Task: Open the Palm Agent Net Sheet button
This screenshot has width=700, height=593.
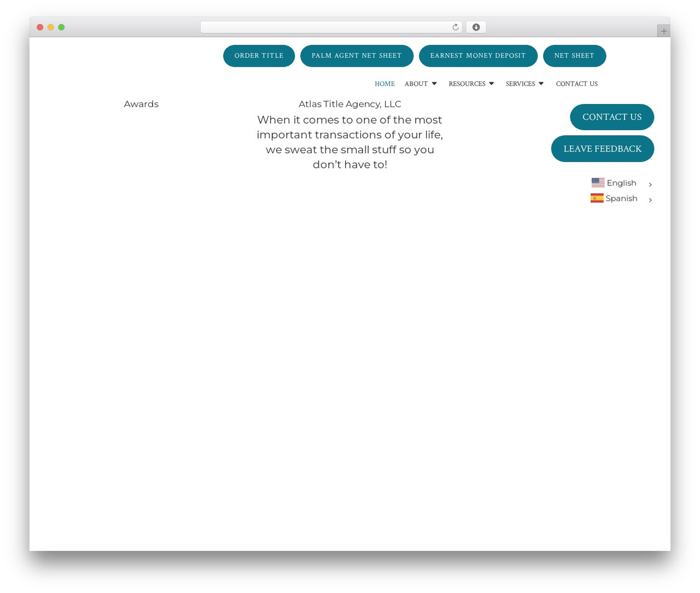Action: coord(357,56)
